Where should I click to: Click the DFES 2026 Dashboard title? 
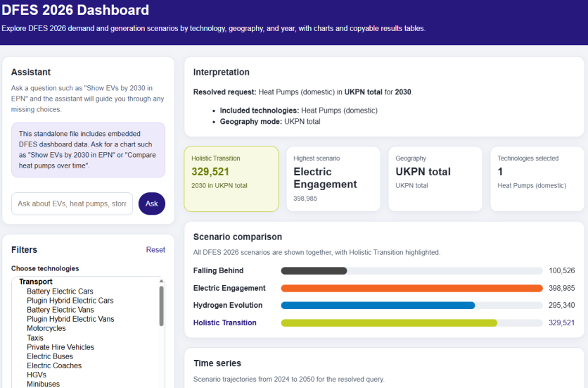click(75, 10)
